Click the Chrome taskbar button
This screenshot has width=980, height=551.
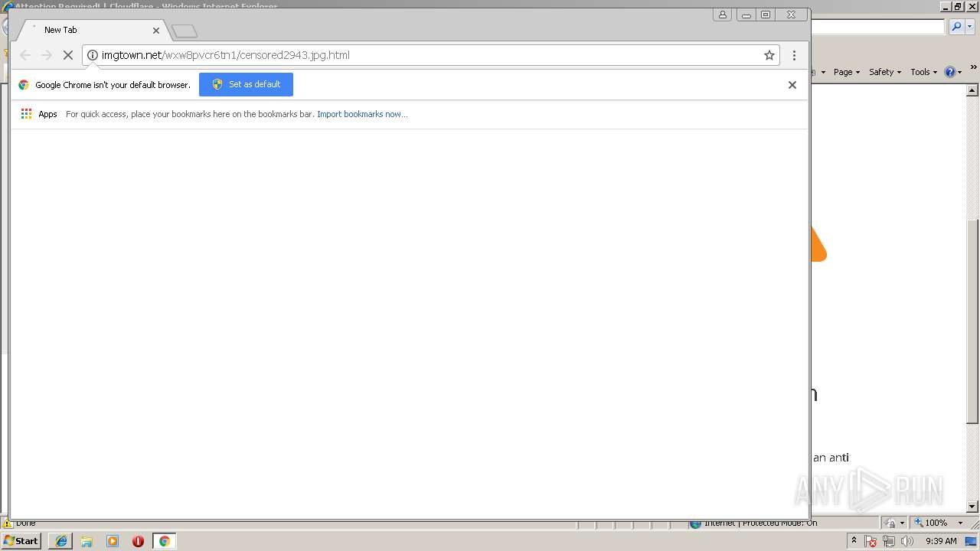point(164,541)
